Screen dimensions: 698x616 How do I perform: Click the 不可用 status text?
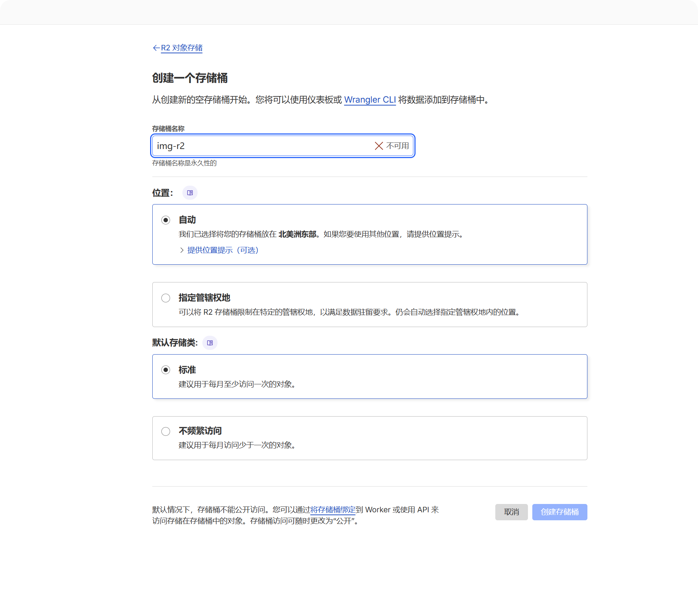(398, 146)
